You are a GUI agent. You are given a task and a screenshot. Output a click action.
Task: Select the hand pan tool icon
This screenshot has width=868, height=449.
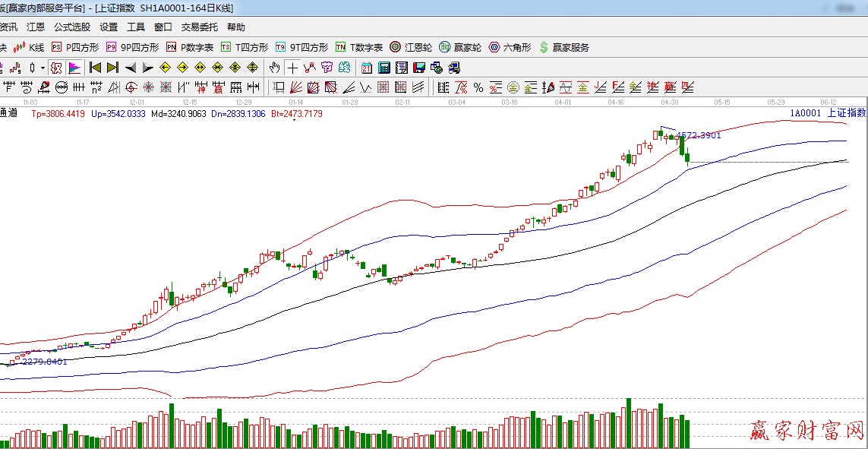[x=275, y=68]
